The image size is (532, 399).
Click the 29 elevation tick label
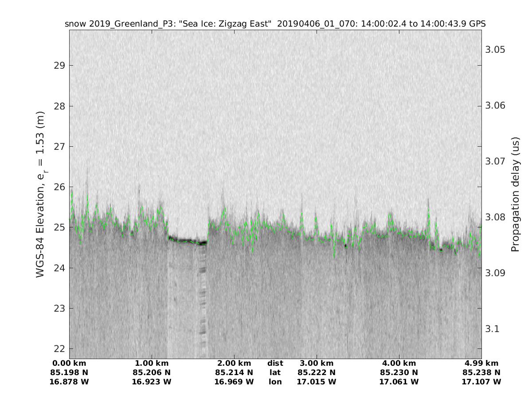pyautogui.click(x=60, y=66)
